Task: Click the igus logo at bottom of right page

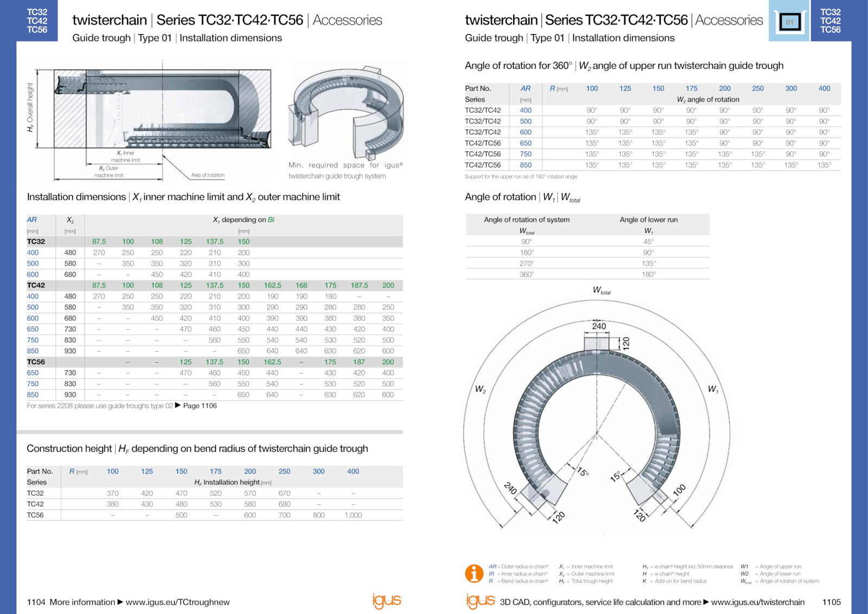Action: pos(481,600)
